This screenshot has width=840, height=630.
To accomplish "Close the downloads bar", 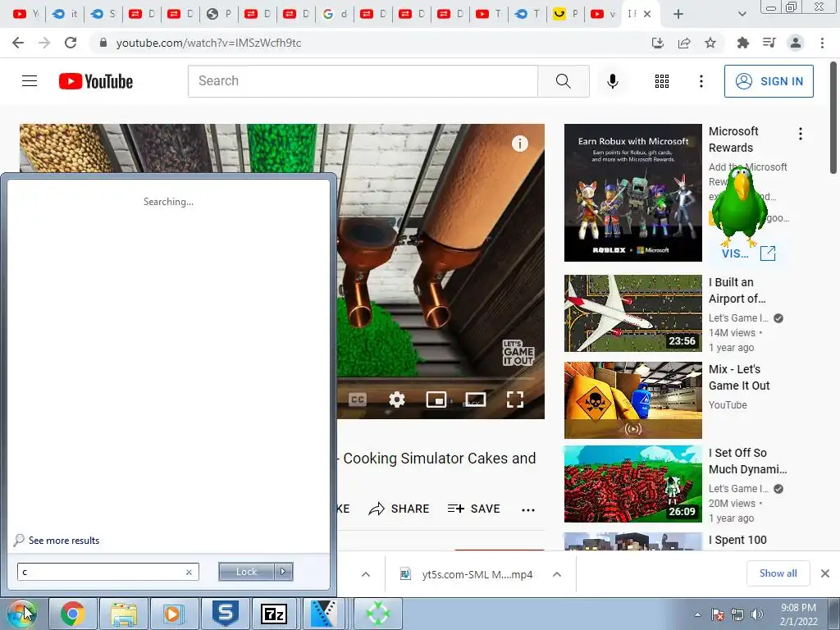I will [825, 573].
